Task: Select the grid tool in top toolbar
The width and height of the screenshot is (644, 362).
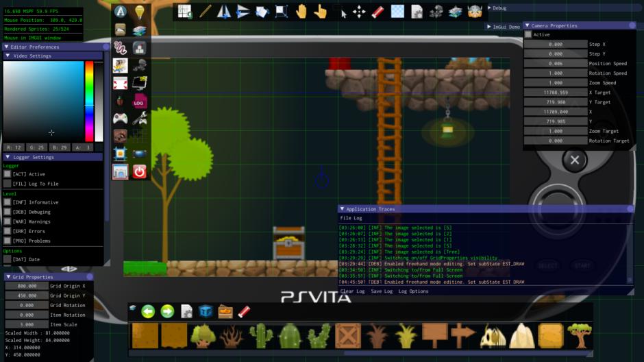Action: coord(184,12)
